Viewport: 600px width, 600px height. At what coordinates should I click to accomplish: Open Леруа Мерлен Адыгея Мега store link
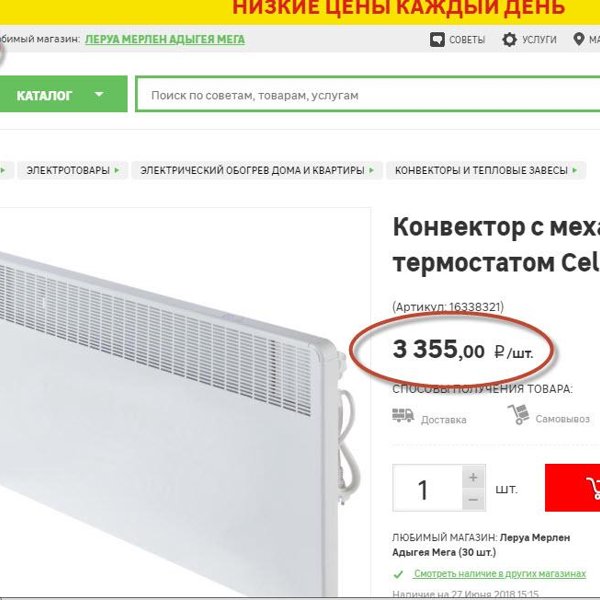coord(165,40)
